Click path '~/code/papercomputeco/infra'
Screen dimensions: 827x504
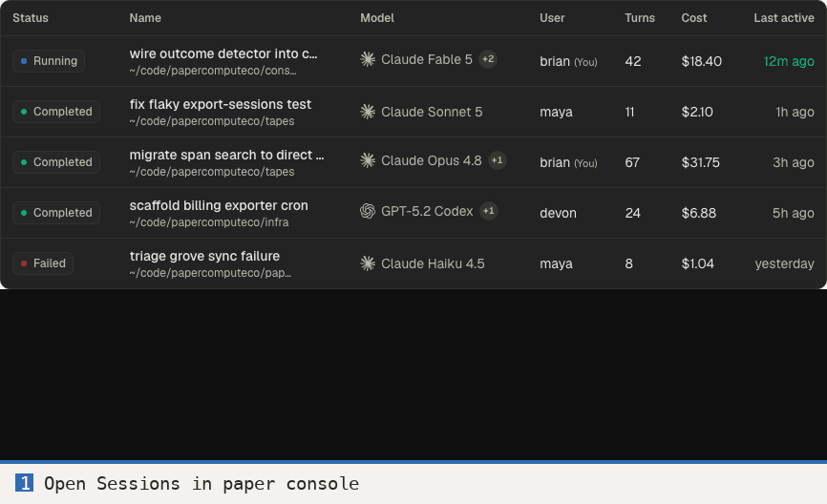tap(209, 222)
